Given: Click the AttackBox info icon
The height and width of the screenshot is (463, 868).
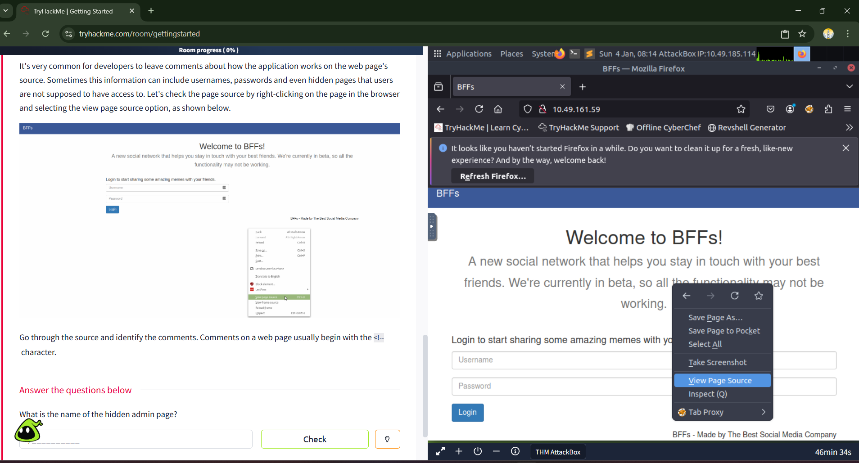Looking at the screenshot, I should [x=515, y=451].
